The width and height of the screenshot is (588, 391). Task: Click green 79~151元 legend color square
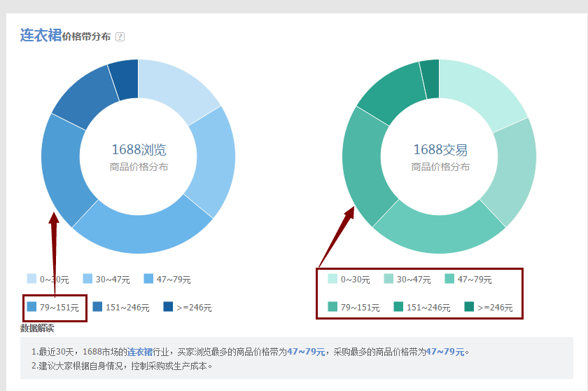pyautogui.click(x=332, y=307)
